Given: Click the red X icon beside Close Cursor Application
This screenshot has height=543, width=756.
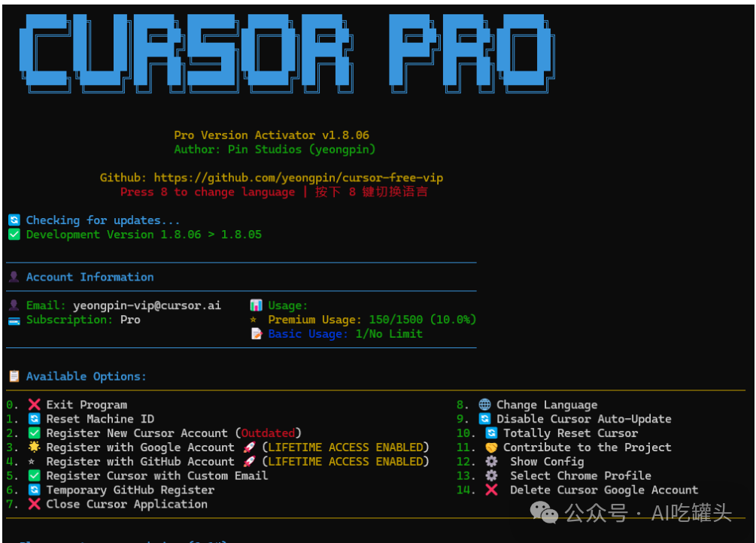Looking at the screenshot, I should (x=35, y=504).
